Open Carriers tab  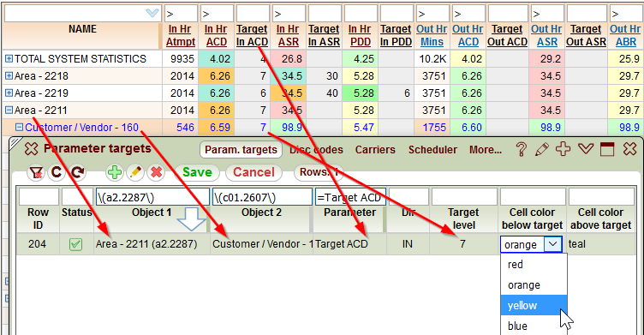(375, 150)
